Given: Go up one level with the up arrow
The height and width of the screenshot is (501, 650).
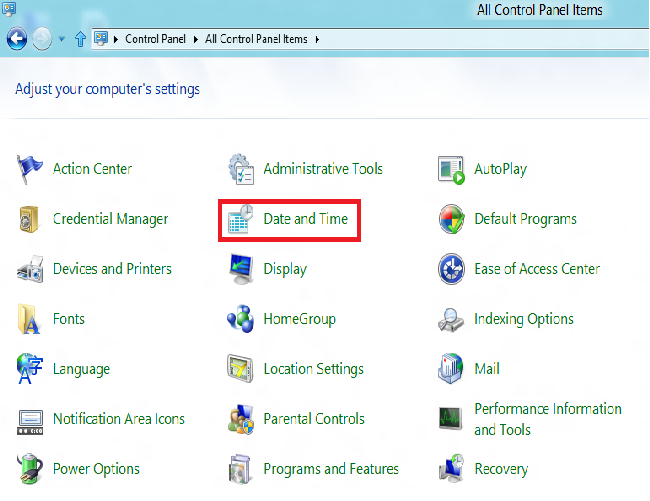Looking at the screenshot, I should click(x=80, y=39).
